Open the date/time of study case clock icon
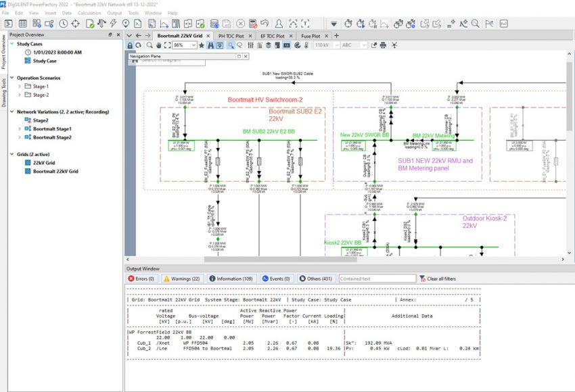 tap(63, 24)
